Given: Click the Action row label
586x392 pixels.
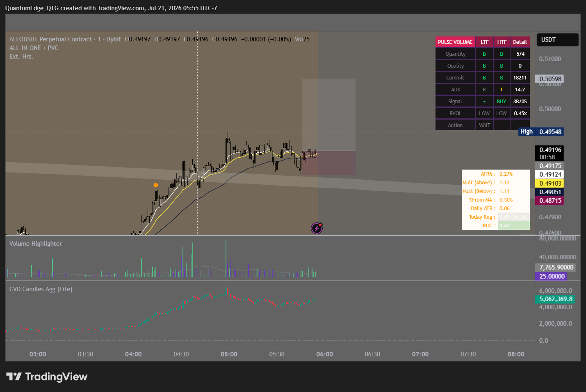Looking at the screenshot, I should point(455,125).
